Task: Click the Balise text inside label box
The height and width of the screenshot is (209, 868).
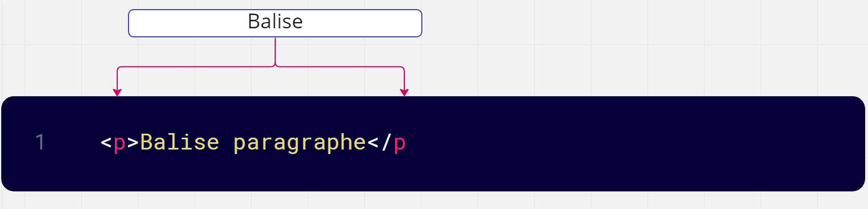Action: (x=275, y=22)
